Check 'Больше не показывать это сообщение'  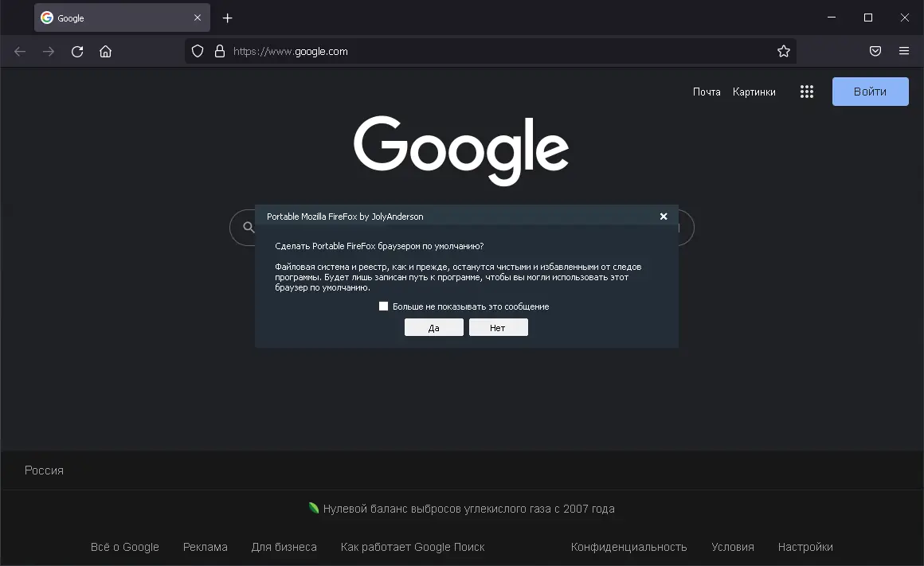pyautogui.click(x=384, y=306)
